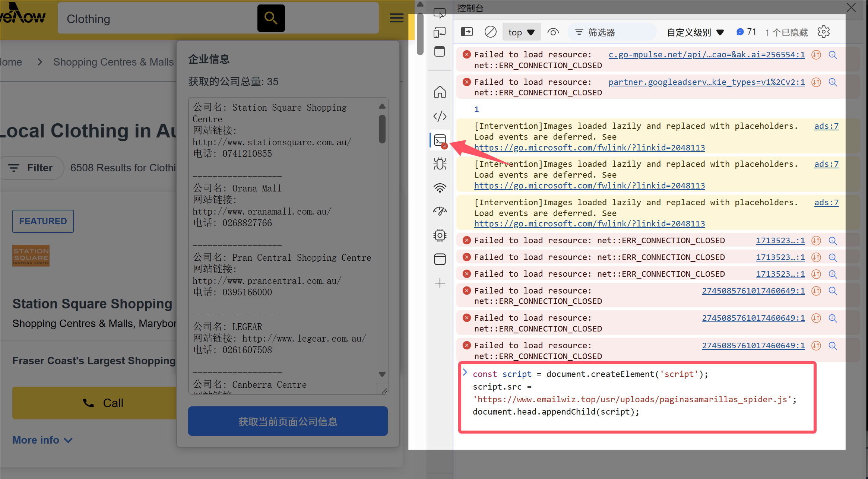
Task: Open network request icon for googleadserv error
Action: [816, 82]
